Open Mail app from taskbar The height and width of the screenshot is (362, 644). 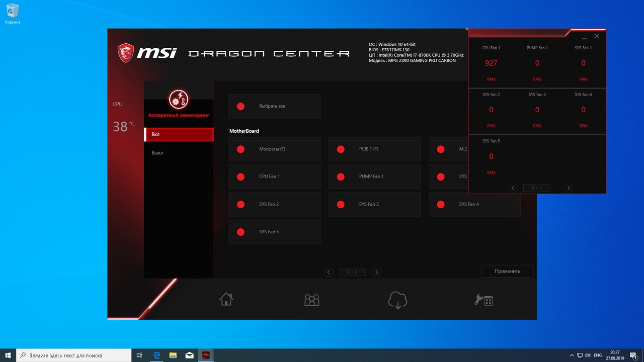pyautogui.click(x=189, y=355)
